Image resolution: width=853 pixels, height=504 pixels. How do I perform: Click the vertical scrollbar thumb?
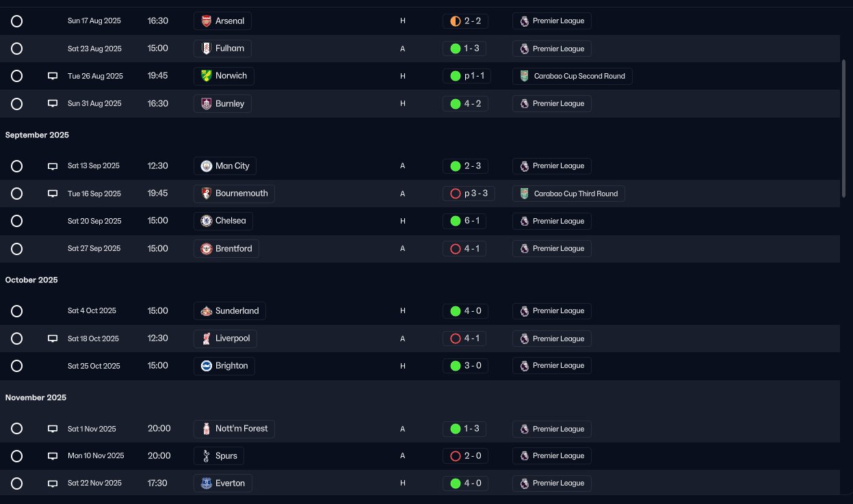[x=844, y=128]
